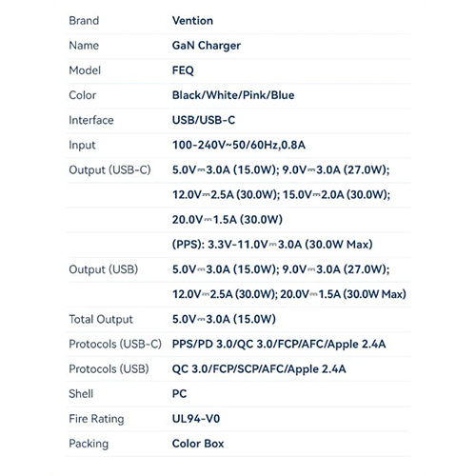Image resolution: width=476 pixels, height=476 pixels.
Task: Click the Shell PC value
Action: coord(179,394)
